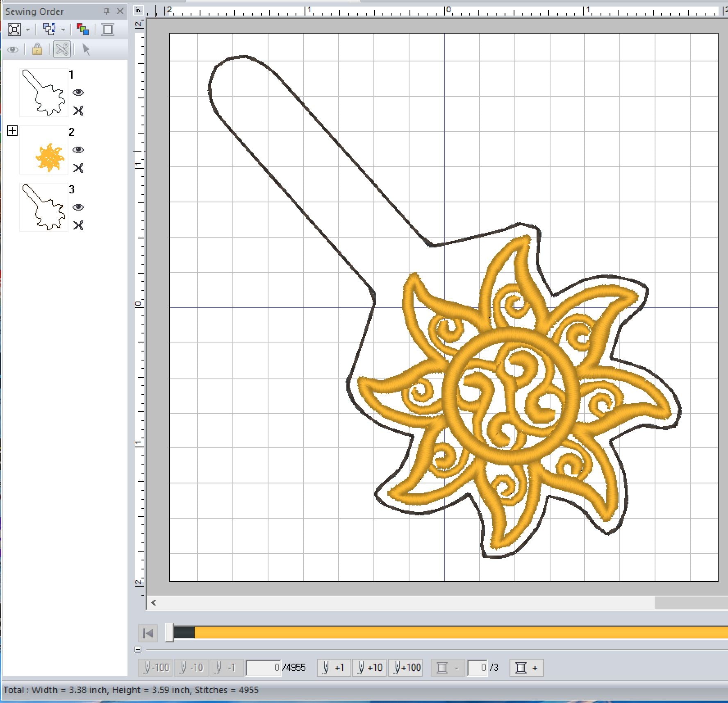The width and height of the screenshot is (728, 703).
Task: Expand sewing order item 2 group
Action: tap(12, 131)
